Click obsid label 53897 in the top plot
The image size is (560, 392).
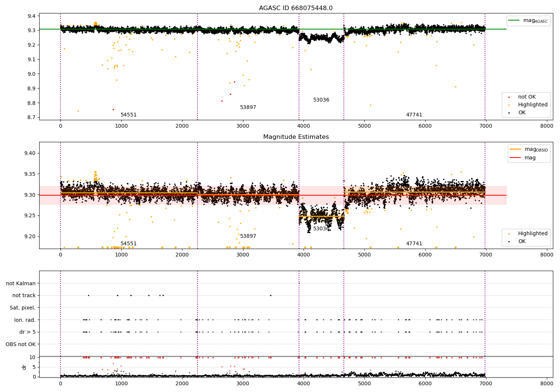tap(248, 108)
